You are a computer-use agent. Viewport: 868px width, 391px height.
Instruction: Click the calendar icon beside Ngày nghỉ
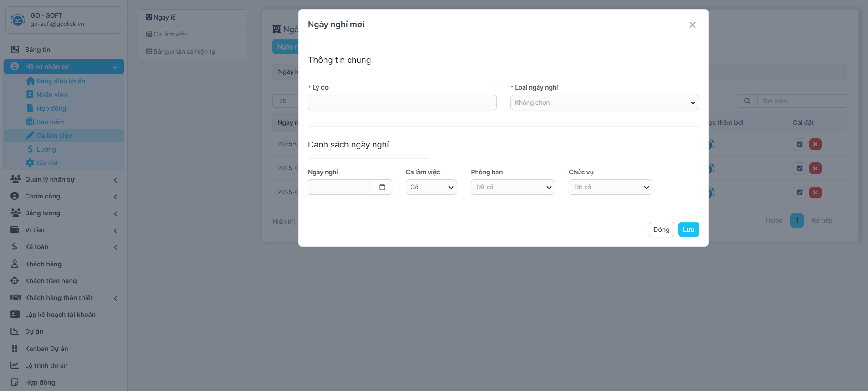pos(382,187)
